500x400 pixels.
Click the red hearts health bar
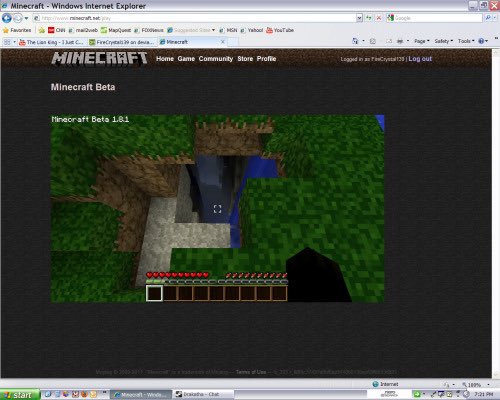coord(178,275)
